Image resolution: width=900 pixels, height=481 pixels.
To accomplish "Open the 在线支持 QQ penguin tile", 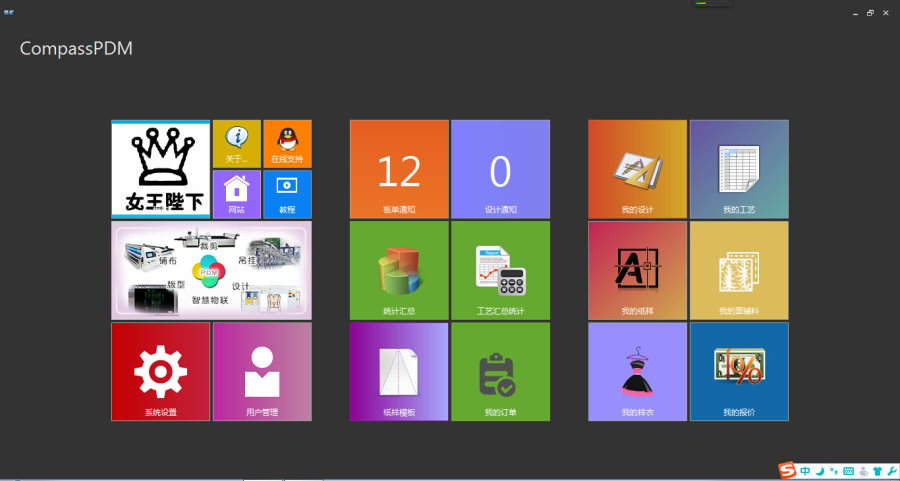I will 287,144.
